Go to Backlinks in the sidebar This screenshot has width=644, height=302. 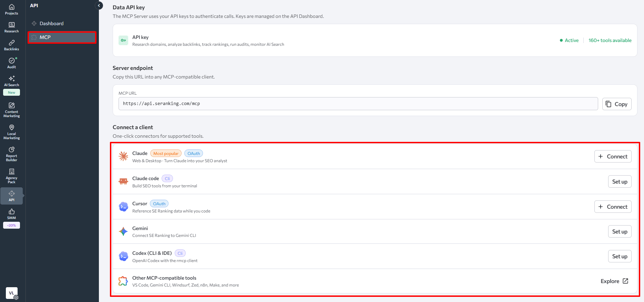tap(11, 45)
